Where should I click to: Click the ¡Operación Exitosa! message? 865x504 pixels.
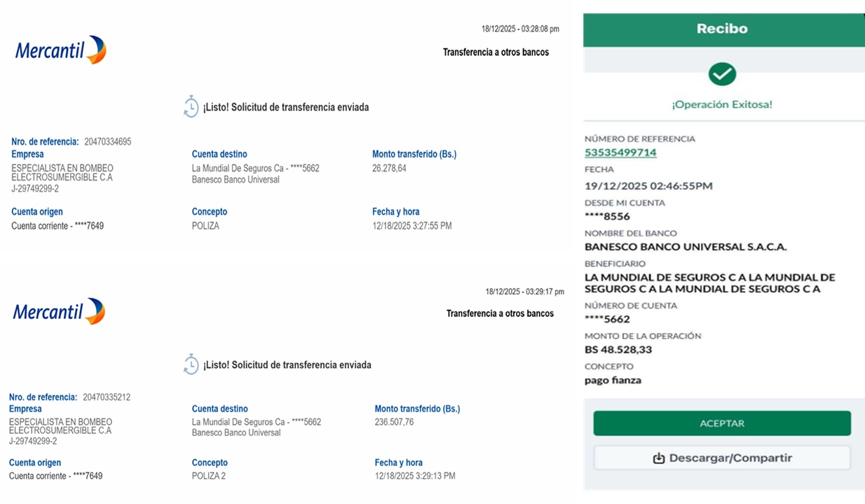tap(722, 104)
